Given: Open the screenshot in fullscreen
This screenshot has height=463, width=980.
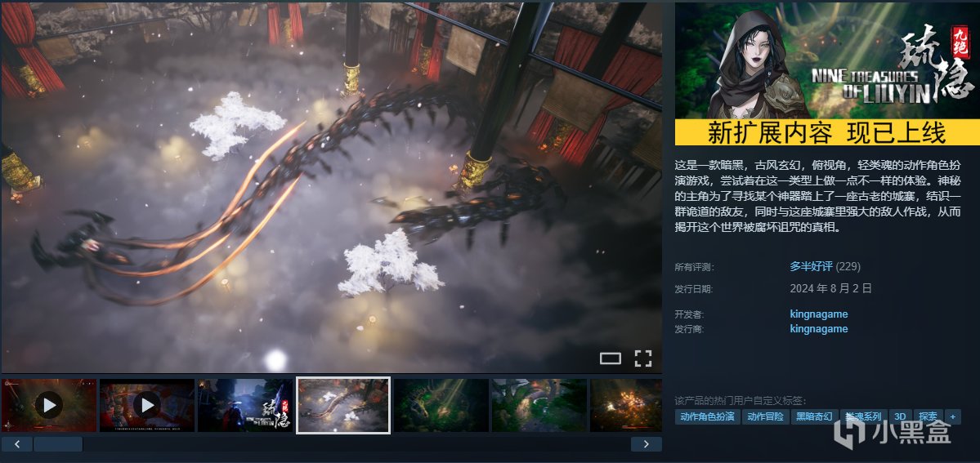Looking at the screenshot, I should 643,358.
